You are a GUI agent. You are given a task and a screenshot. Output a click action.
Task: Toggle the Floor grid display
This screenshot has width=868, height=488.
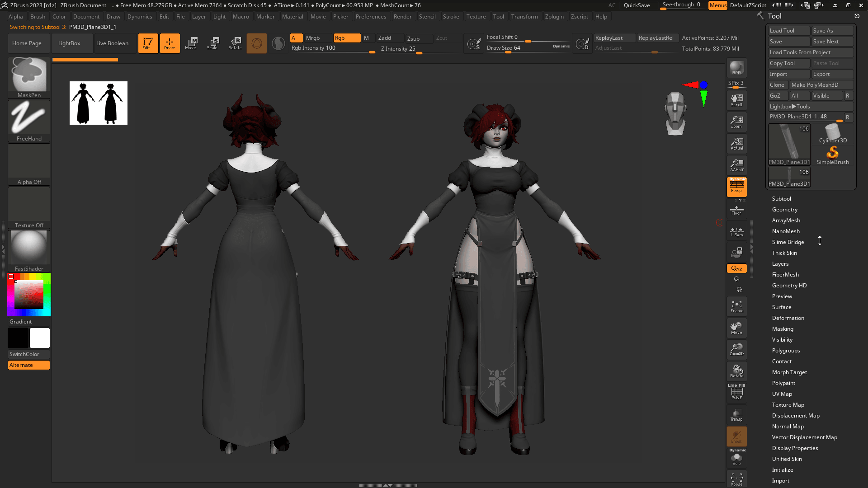pos(736,209)
